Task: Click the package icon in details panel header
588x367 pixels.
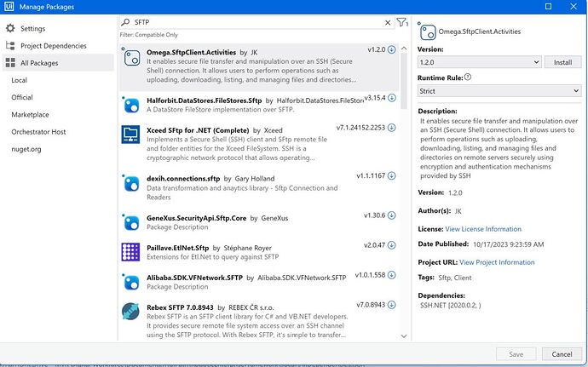Action: [428, 32]
